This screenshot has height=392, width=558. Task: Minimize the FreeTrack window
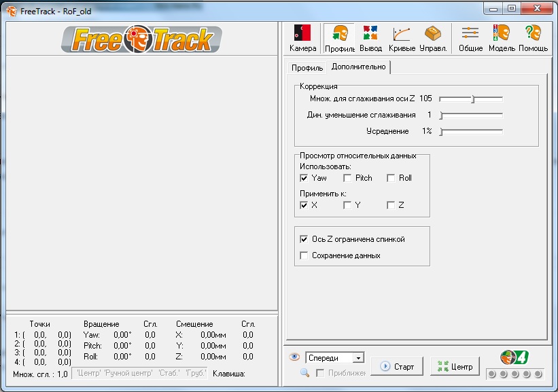pyautogui.click(x=493, y=9)
